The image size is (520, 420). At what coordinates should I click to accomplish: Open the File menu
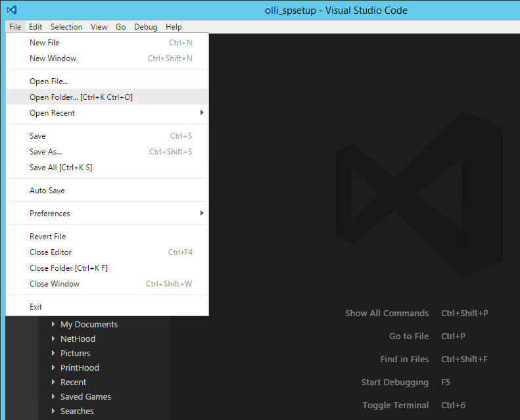pyautogui.click(x=15, y=27)
